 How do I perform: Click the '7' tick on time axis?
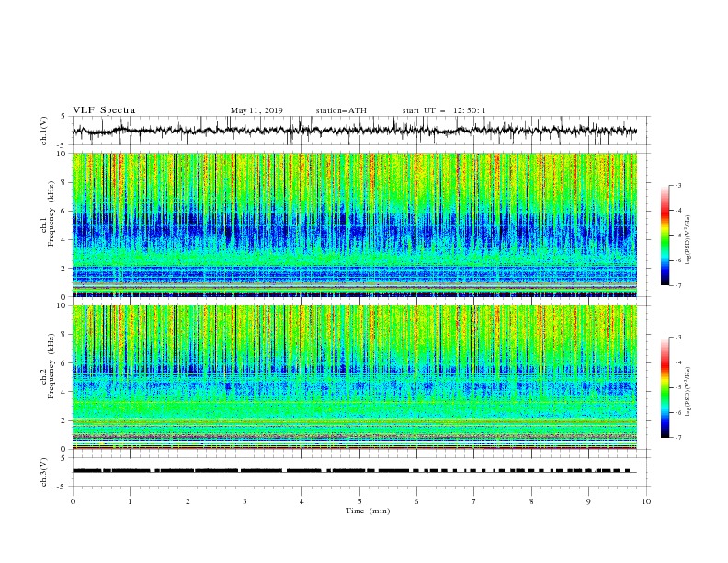[474, 501]
